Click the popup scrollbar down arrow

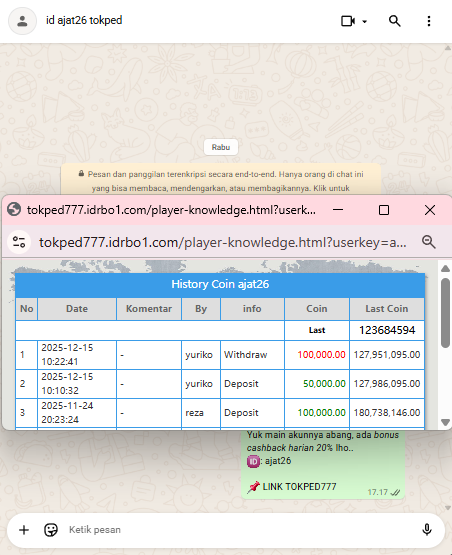tap(445, 422)
